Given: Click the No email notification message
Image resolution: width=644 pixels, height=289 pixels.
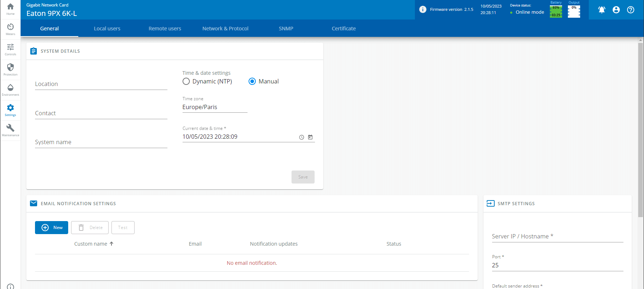Looking at the screenshot, I should [x=252, y=263].
